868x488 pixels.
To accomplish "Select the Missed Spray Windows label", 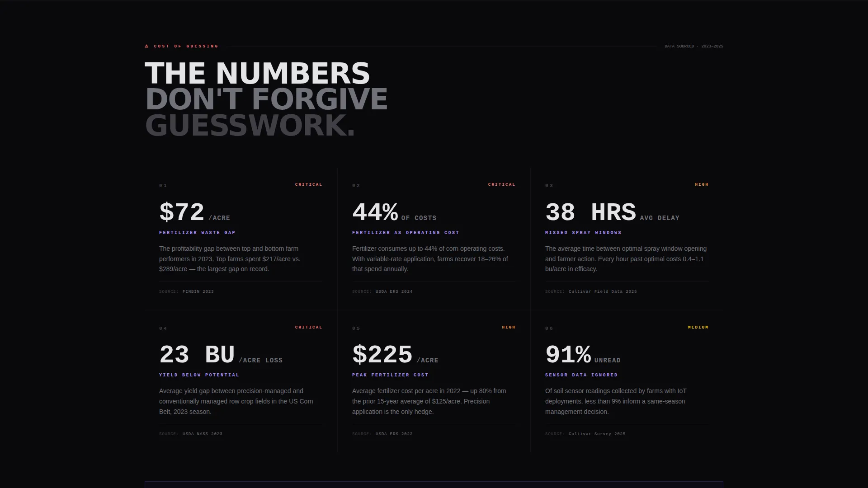I will (583, 233).
